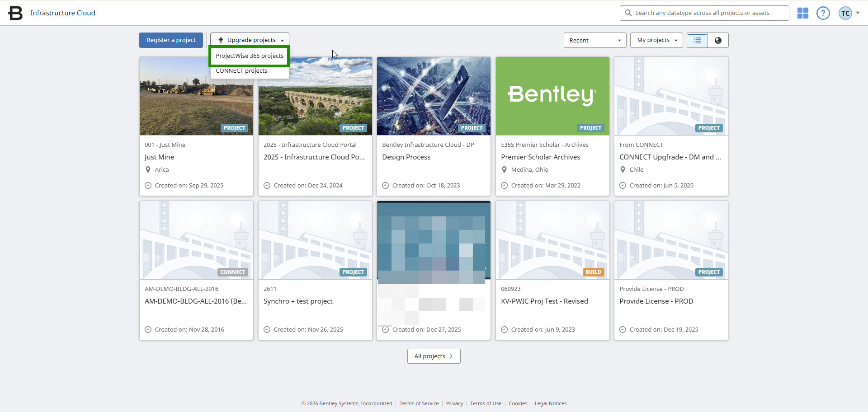
Task: Collapse the Upgrade projects dropdown
Action: tap(250, 40)
